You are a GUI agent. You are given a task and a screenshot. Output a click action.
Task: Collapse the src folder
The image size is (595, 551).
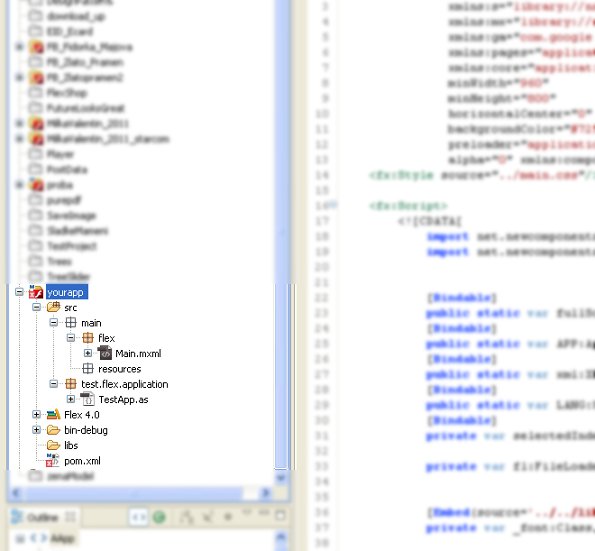pos(36,307)
